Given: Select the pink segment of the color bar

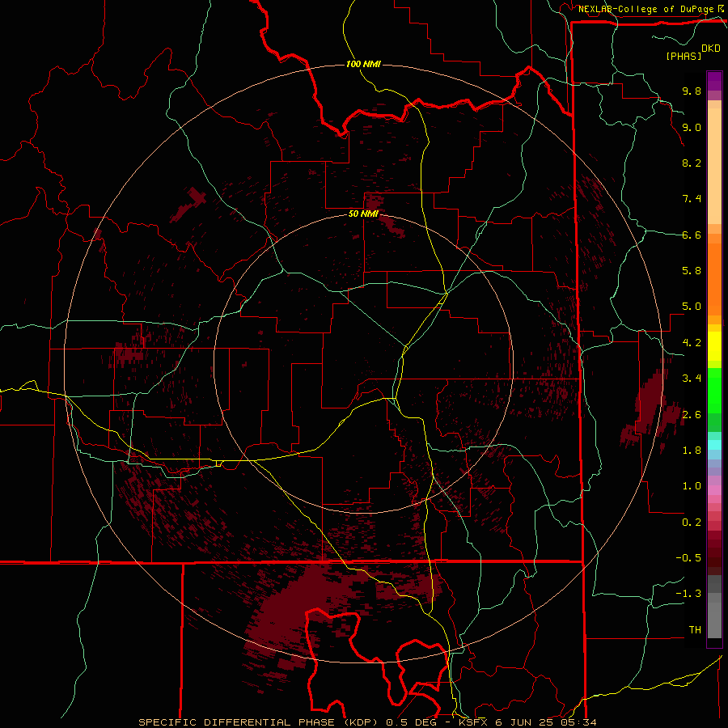Looking at the screenshot, I should click(714, 489).
